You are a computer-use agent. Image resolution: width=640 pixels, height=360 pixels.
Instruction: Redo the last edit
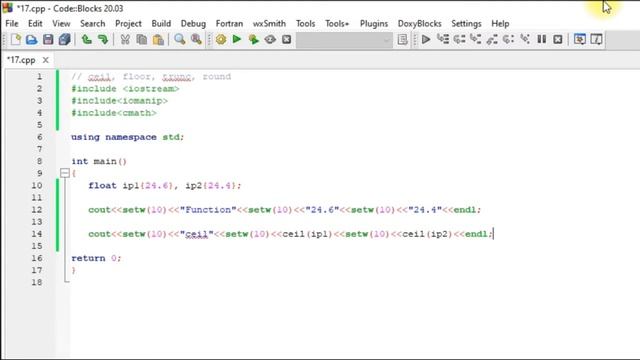pos(103,40)
